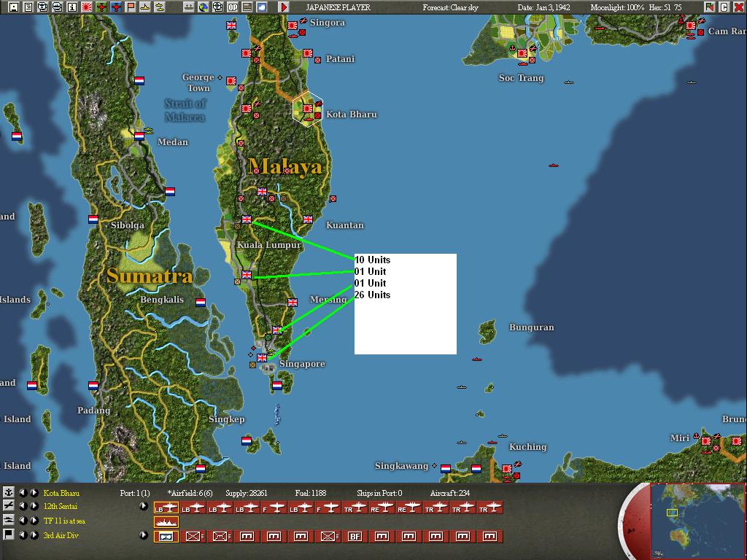This screenshot has width=747, height=560.
Task: Click 'Date: Jan 3, 1942' in top bar
Action: click(x=543, y=7)
